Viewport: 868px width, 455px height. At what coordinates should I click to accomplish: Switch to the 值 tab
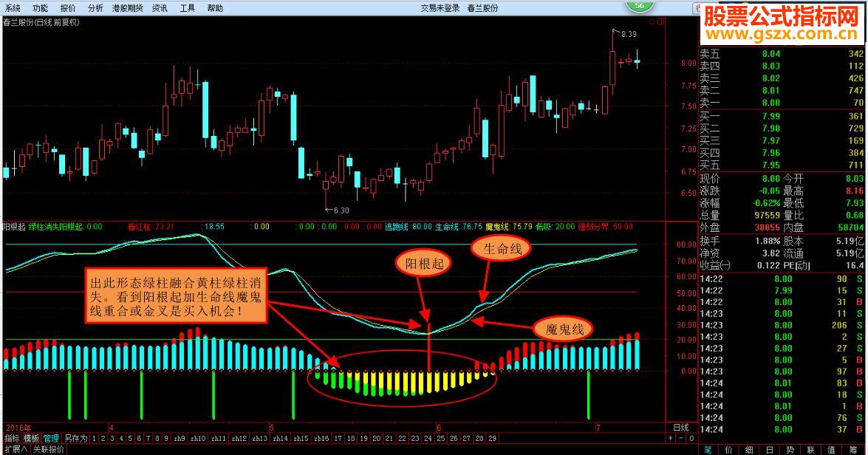831,450
